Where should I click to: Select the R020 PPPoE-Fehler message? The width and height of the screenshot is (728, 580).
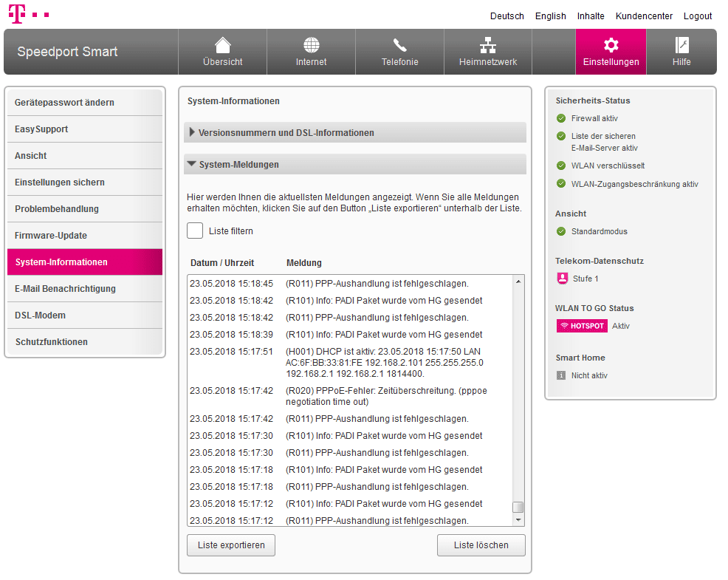(351, 396)
